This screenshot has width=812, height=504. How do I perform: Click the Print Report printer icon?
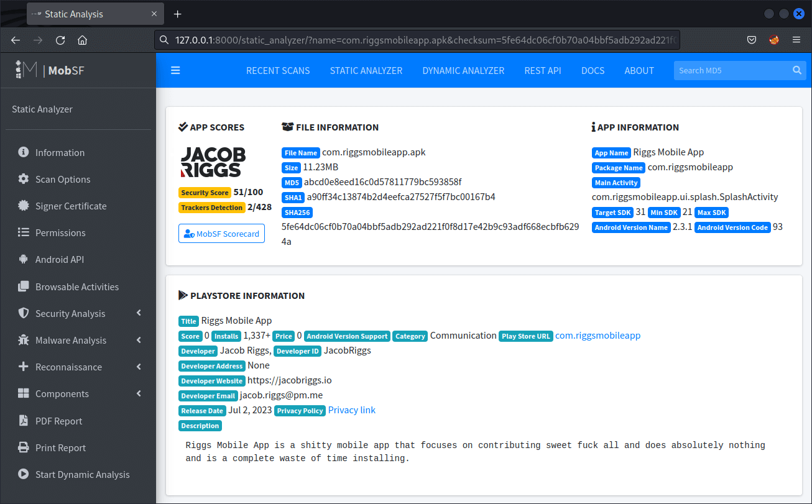[x=24, y=447]
